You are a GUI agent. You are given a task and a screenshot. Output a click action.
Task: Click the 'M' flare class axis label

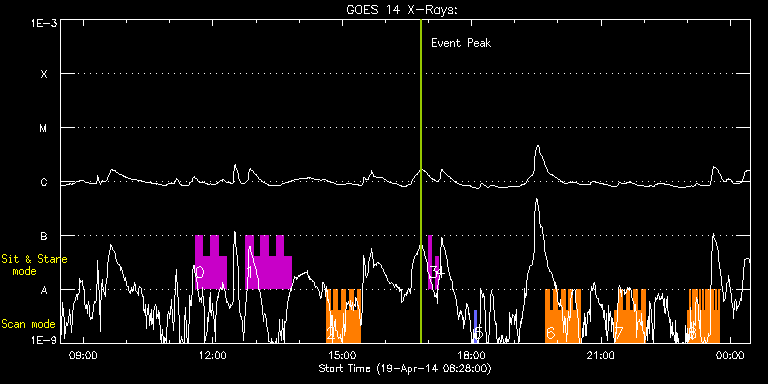pyautogui.click(x=44, y=128)
